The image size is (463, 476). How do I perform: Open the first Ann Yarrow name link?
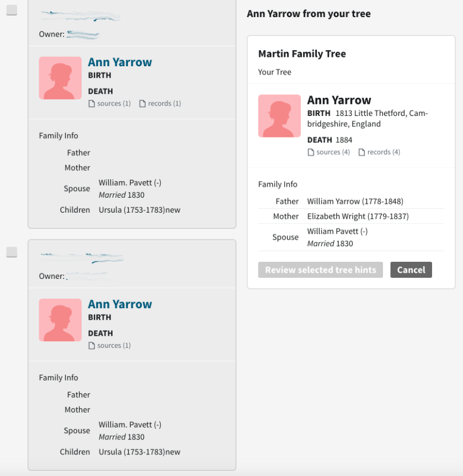[120, 62]
